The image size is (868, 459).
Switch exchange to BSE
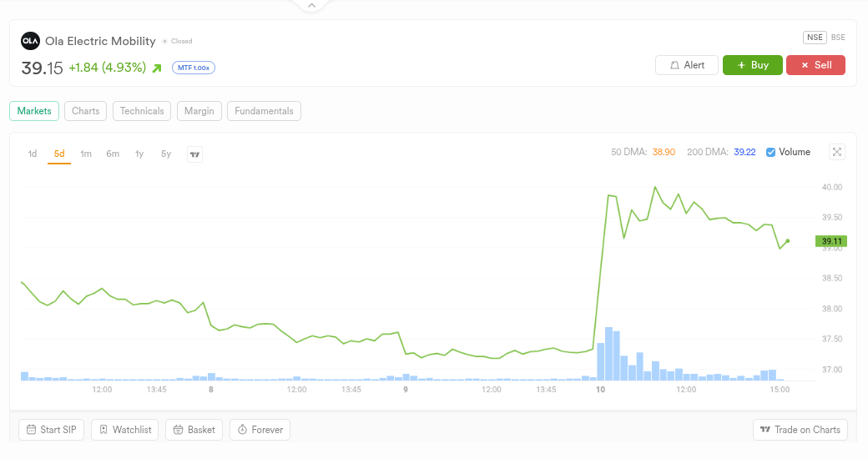pyautogui.click(x=838, y=37)
